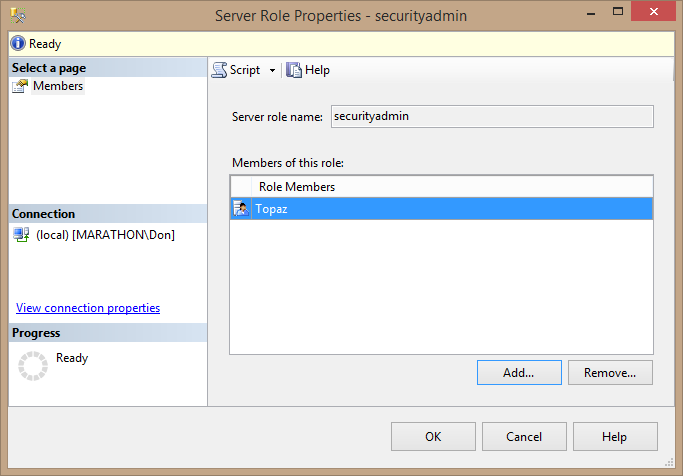Select the Members page icon

[20, 86]
